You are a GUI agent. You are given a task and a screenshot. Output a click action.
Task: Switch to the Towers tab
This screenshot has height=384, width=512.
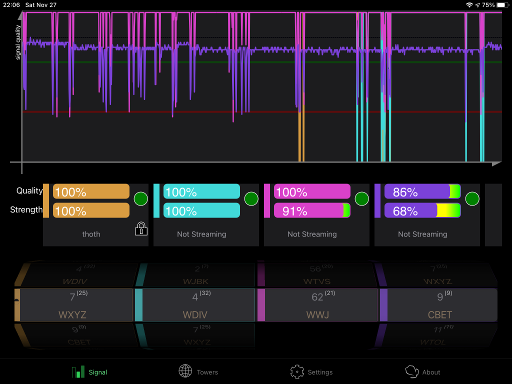[x=199, y=372]
